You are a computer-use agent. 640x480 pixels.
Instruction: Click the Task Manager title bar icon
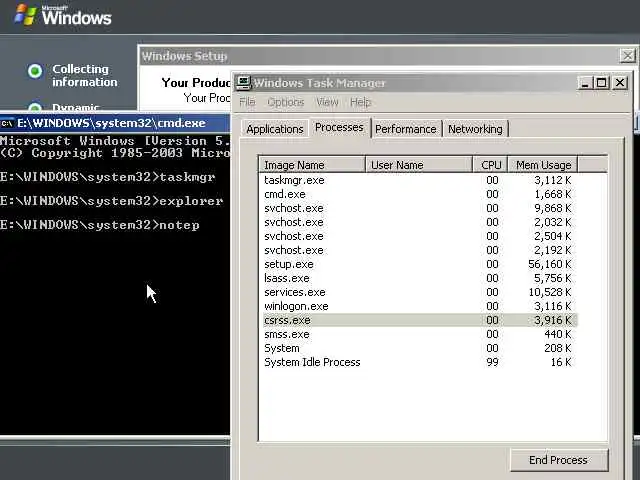tap(243, 83)
